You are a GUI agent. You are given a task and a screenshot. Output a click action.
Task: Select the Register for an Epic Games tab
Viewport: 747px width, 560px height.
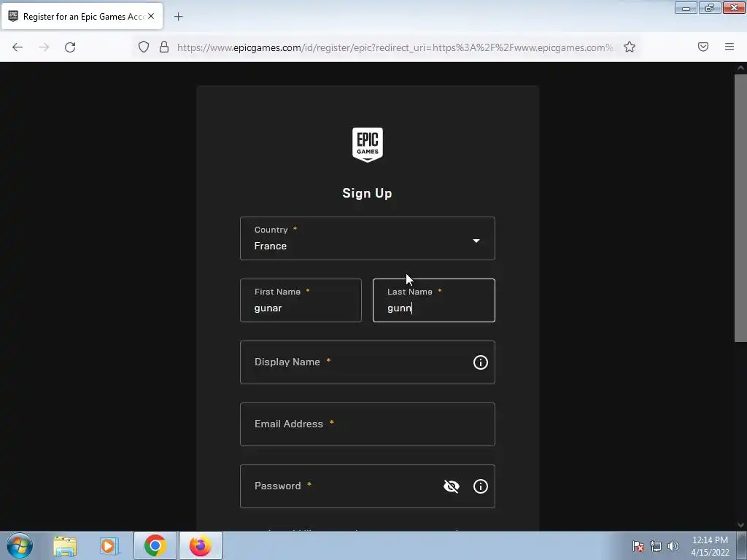click(x=82, y=16)
